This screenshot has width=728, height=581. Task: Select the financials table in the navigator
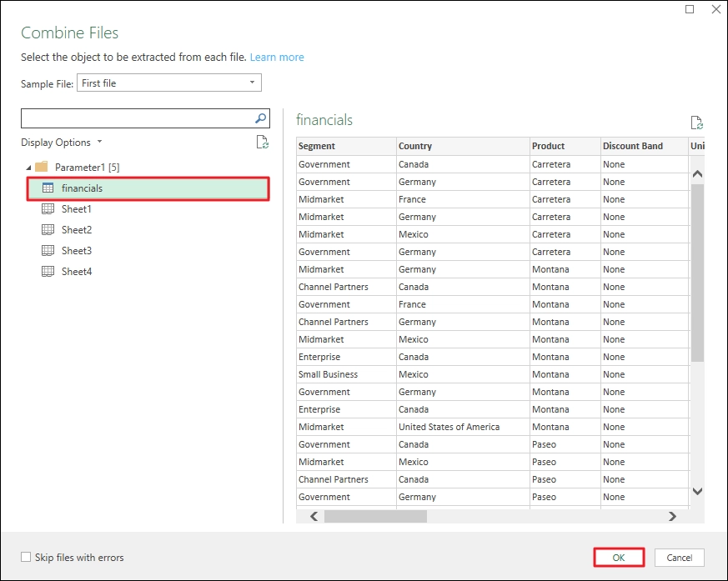[92, 188]
